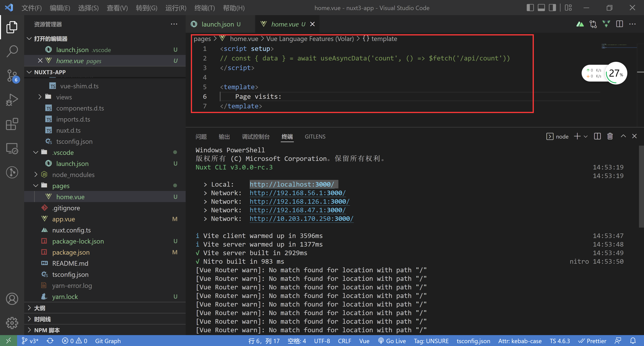Open the new terminal profile dropdown arrow
The image size is (644, 346).
tap(586, 136)
